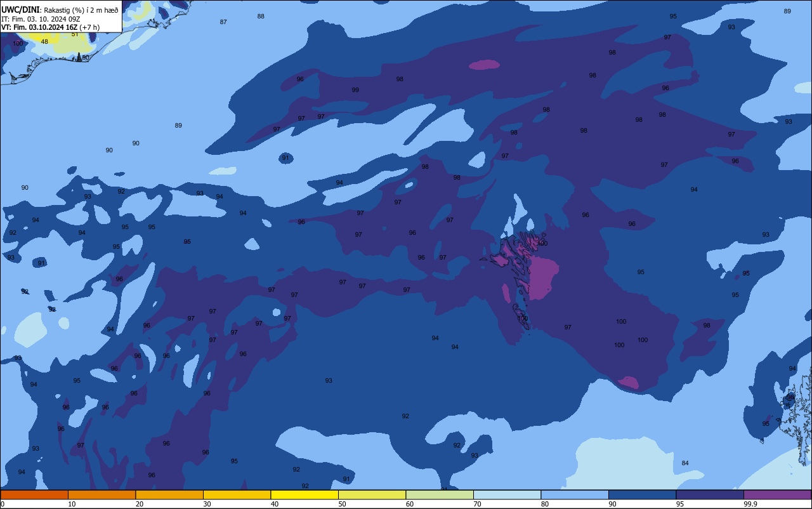Click the purple above-99.9 legend swatch
The width and height of the screenshot is (812, 509).
(777, 494)
